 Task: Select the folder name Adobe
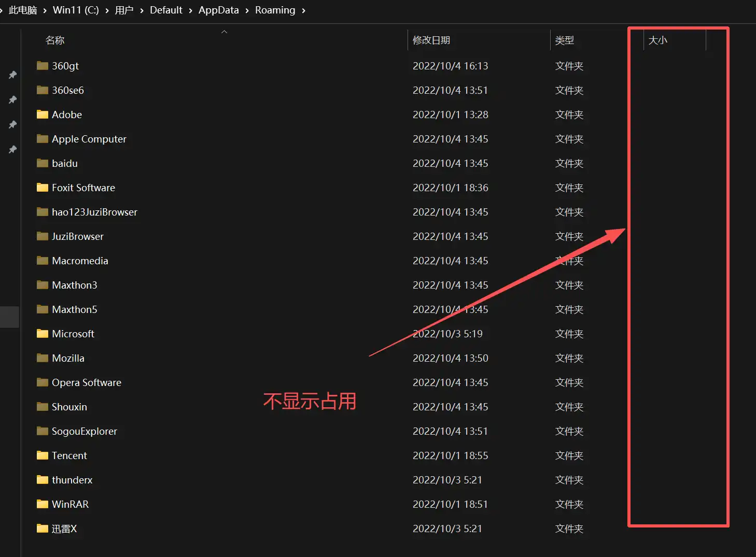coord(67,115)
